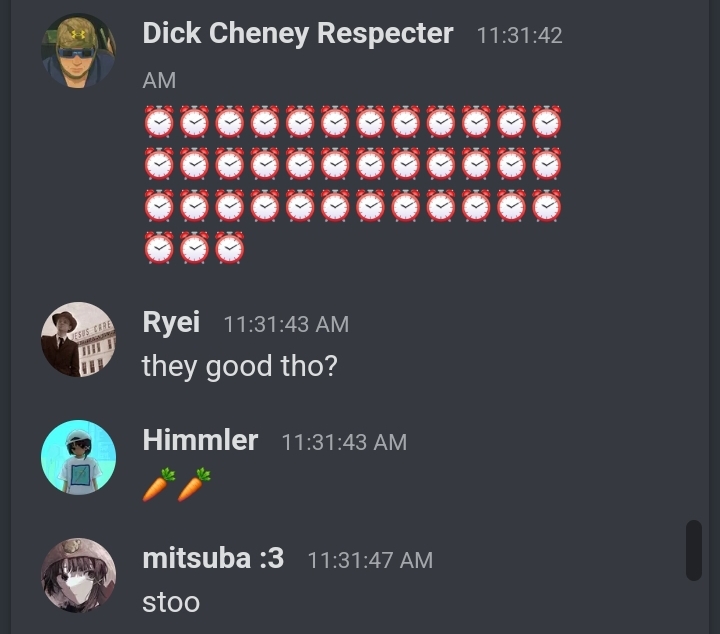Click the first carrot emoji

tap(159, 485)
